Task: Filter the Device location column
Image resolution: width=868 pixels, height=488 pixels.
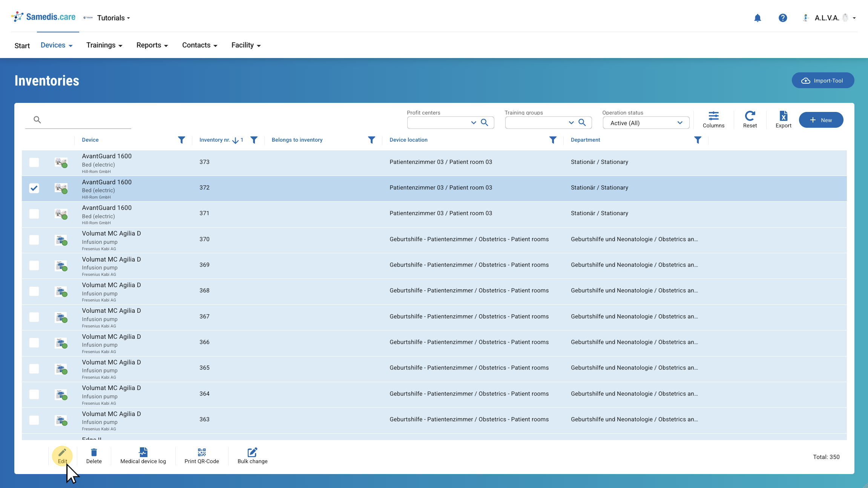Action: (553, 140)
